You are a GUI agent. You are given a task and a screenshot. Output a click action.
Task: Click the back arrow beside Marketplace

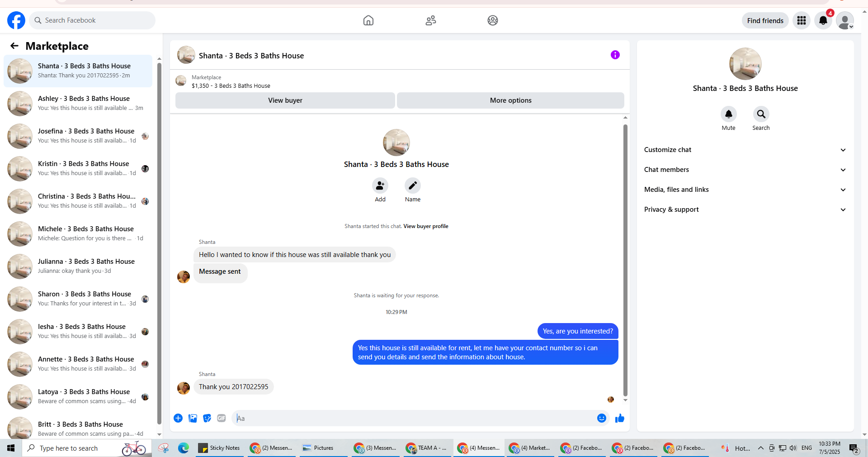[x=14, y=46]
